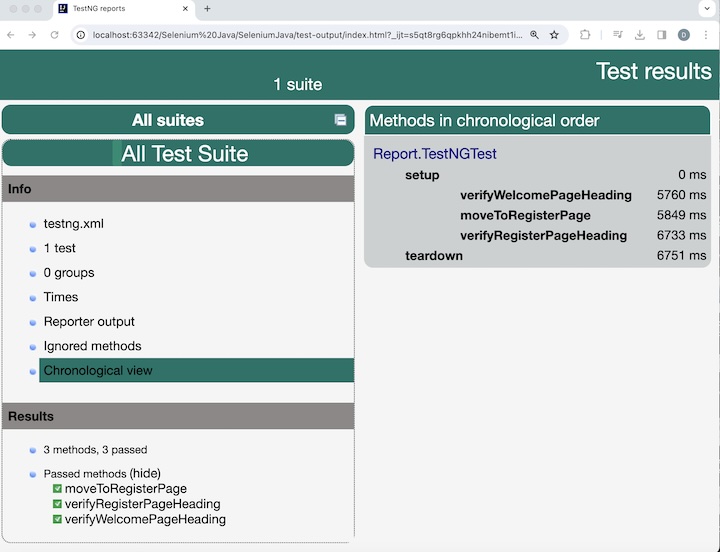Click the (hide) link for passed methods
The height and width of the screenshot is (552, 720).
point(145,473)
